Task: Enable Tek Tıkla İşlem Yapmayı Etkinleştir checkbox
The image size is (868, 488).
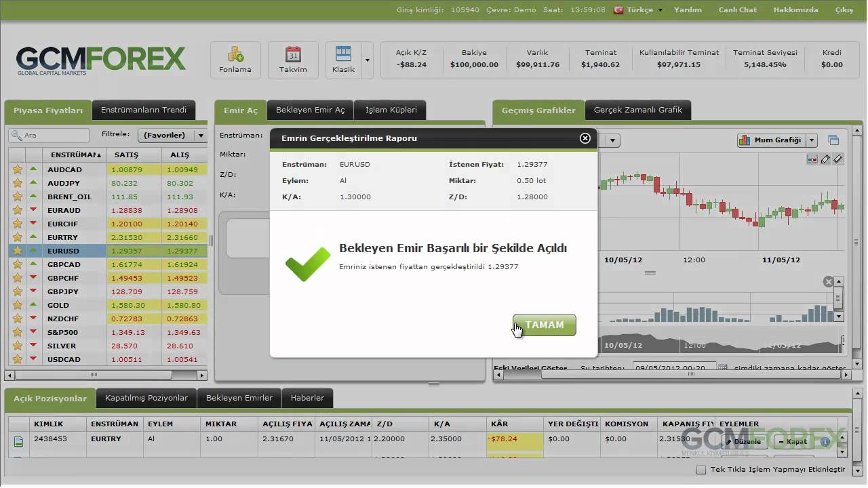Action: [701, 470]
